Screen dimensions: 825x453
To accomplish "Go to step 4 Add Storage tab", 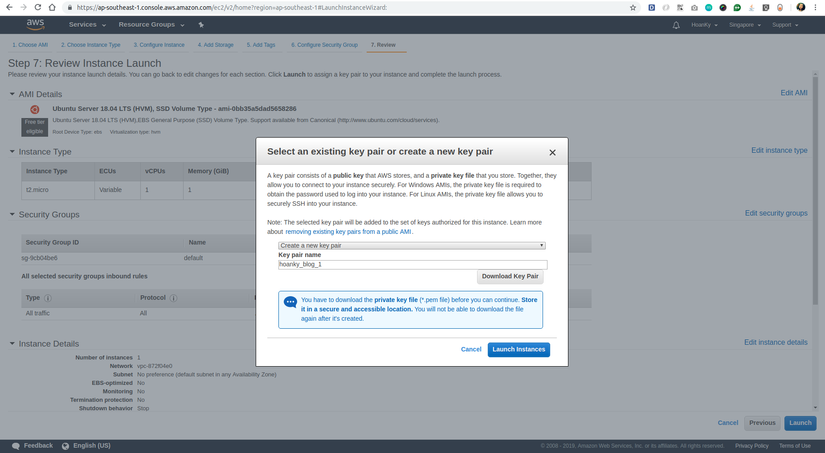I will click(x=216, y=45).
